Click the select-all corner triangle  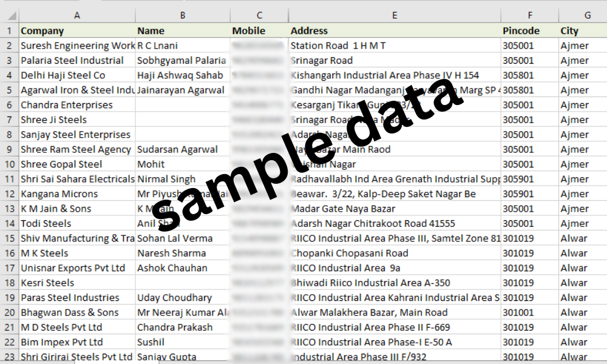click(x=10, y=15)
